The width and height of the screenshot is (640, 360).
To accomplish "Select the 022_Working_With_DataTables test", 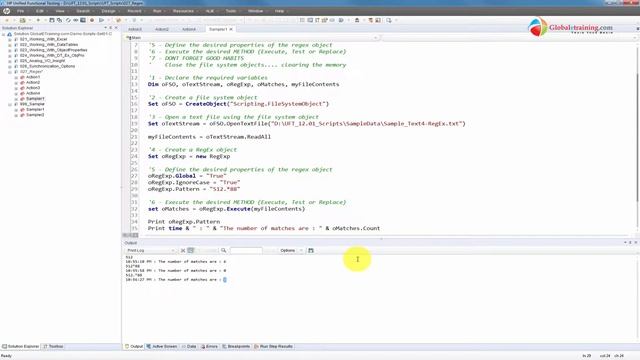I will pos(49,44).
